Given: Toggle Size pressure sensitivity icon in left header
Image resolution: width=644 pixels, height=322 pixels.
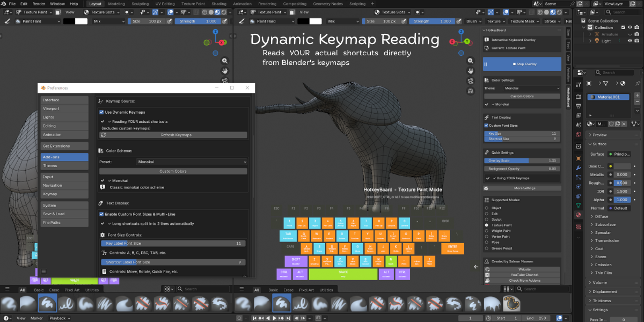Looking at the screenshot, I should coord(170,21).
